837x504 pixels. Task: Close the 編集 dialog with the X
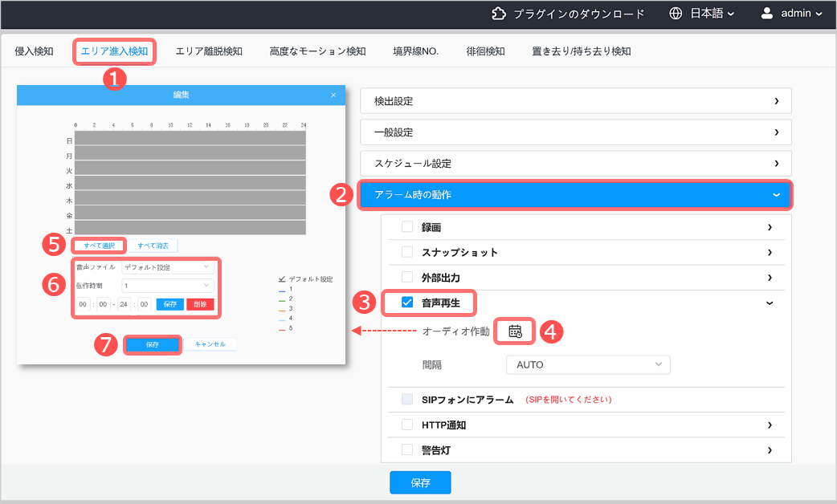[x=333, y=96]
